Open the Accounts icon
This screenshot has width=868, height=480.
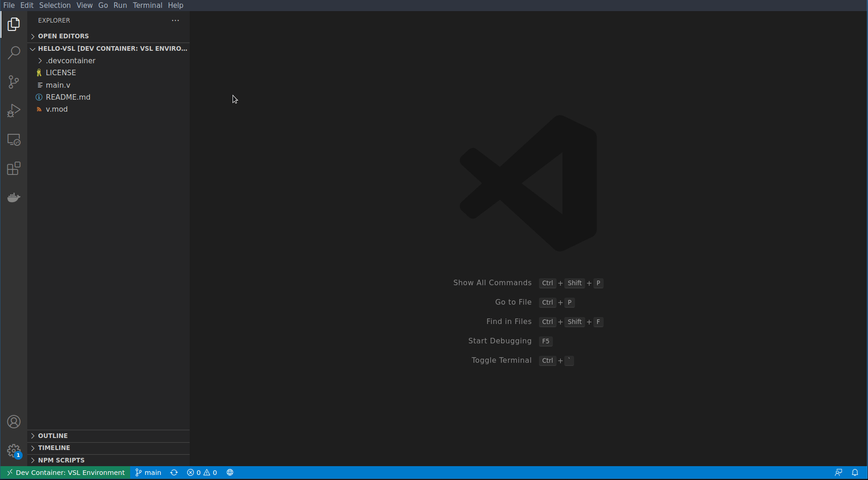(x=14, y=422)
